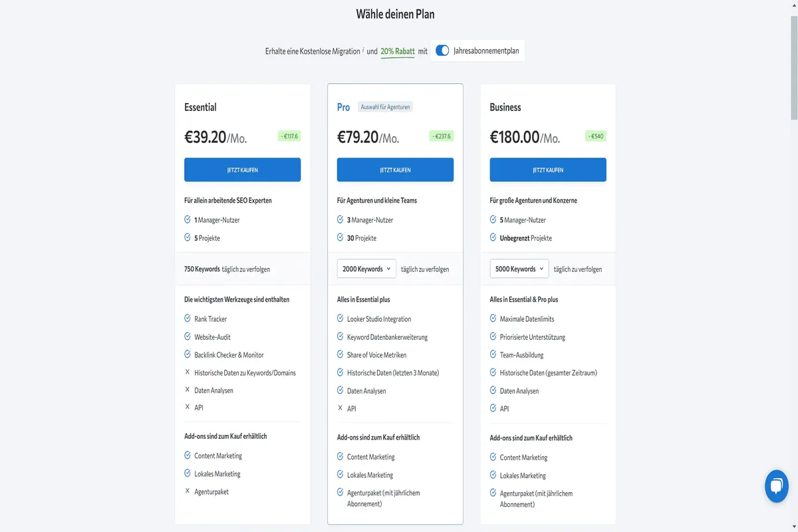Click the €79.20/Mo. price
The image size is (798, 532).
[x=368, y=138]
